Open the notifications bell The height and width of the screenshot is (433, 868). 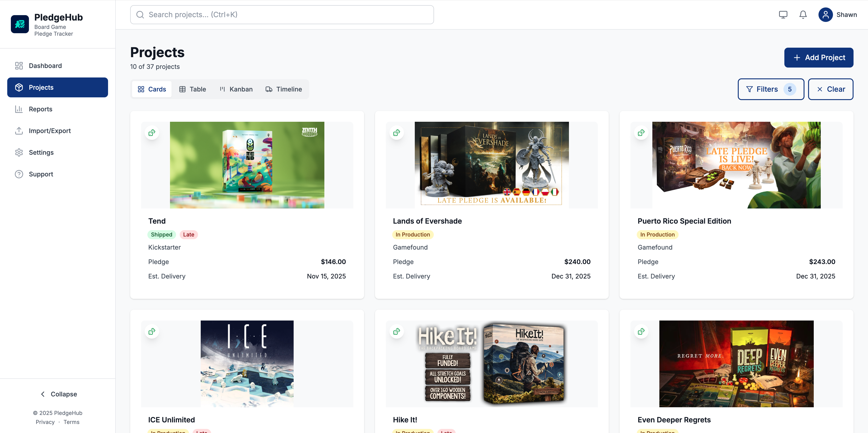click(x=803, y=14)
